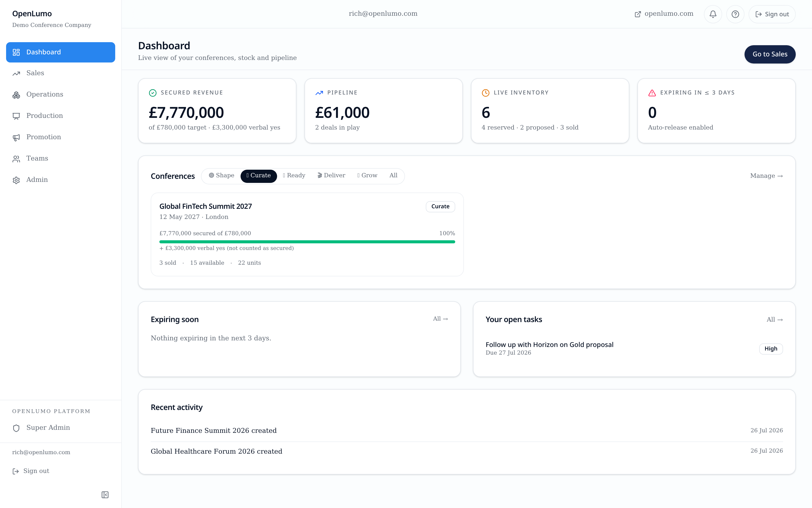Filter conferences by Ready stage
Viewport: 812px width, 508px height.
click(x=294, y=176)
